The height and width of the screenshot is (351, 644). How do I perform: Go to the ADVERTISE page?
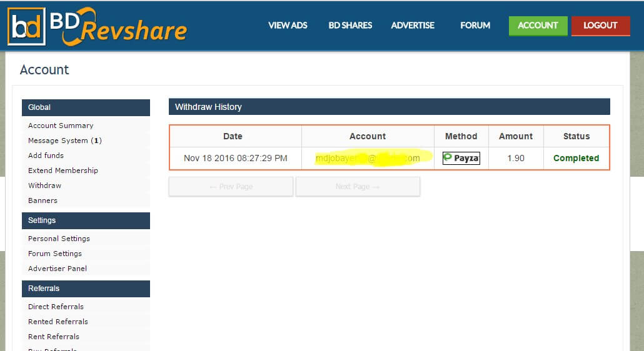[413, 26]
